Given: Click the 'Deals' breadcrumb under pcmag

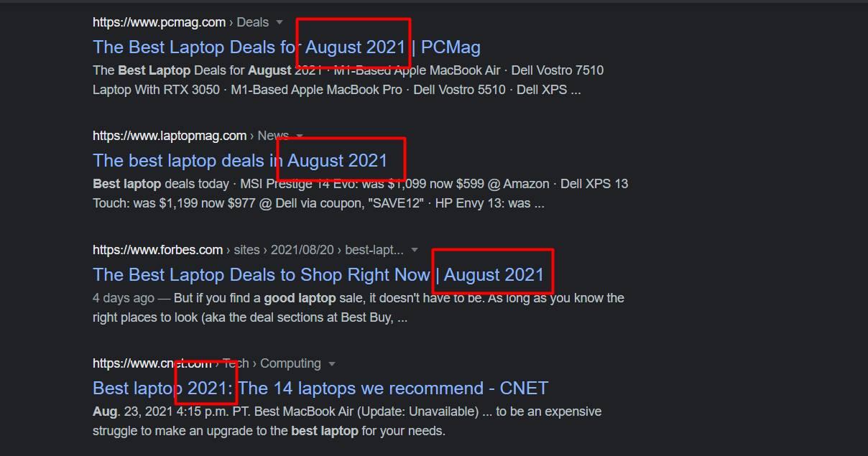Looking at the screenshot, I should tap(252, 22).
